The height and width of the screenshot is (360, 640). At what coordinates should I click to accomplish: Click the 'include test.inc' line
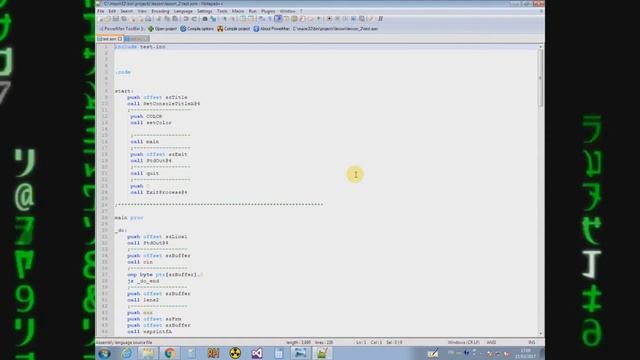coord(140,47)
